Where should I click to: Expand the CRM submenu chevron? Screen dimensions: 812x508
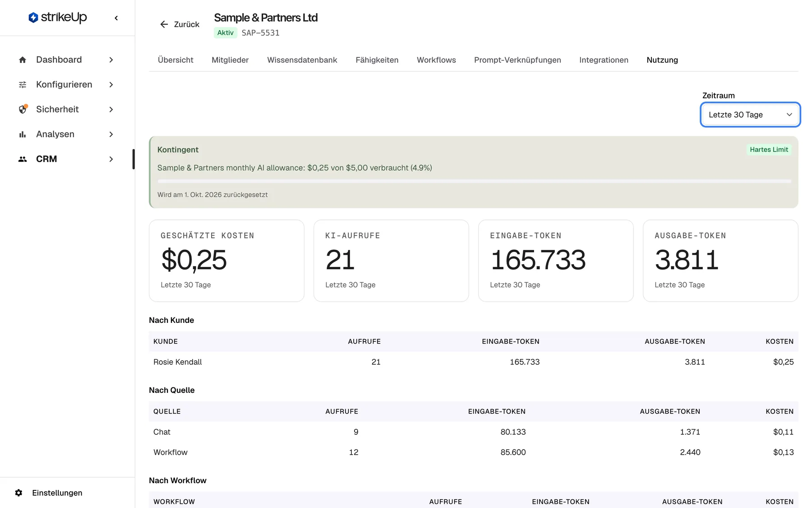111,159
